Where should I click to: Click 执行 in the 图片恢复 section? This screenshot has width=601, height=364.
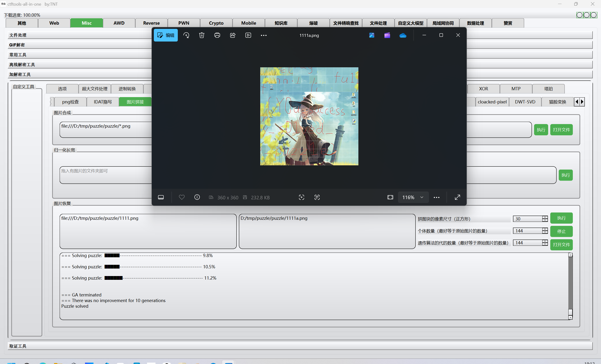click(561, 218)
